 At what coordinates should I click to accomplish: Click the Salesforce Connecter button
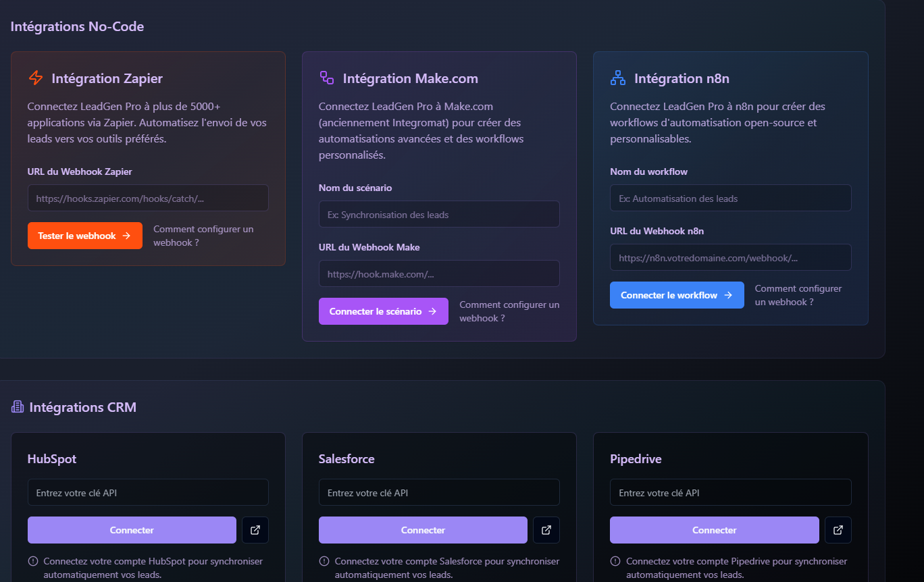pyautogui.click(x=423, y=530)
